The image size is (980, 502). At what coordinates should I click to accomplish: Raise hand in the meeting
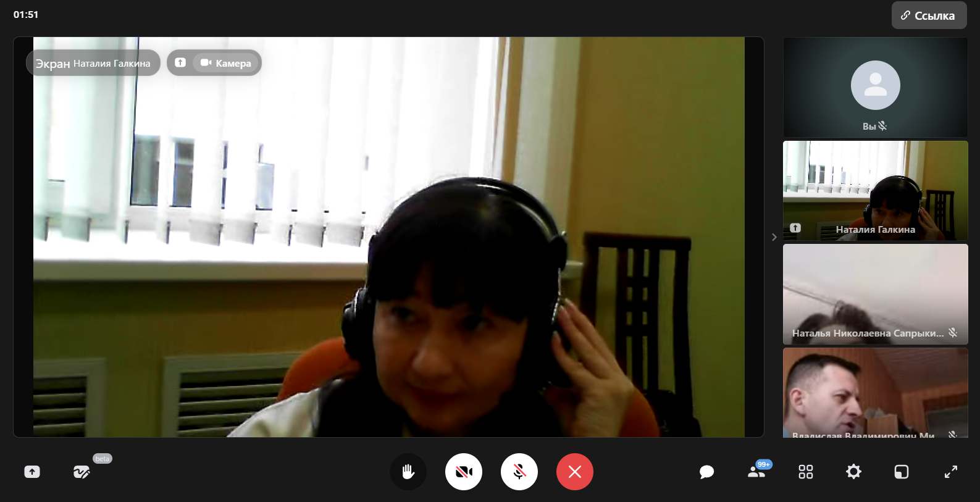pyautogui.click(x=408, y=472)
